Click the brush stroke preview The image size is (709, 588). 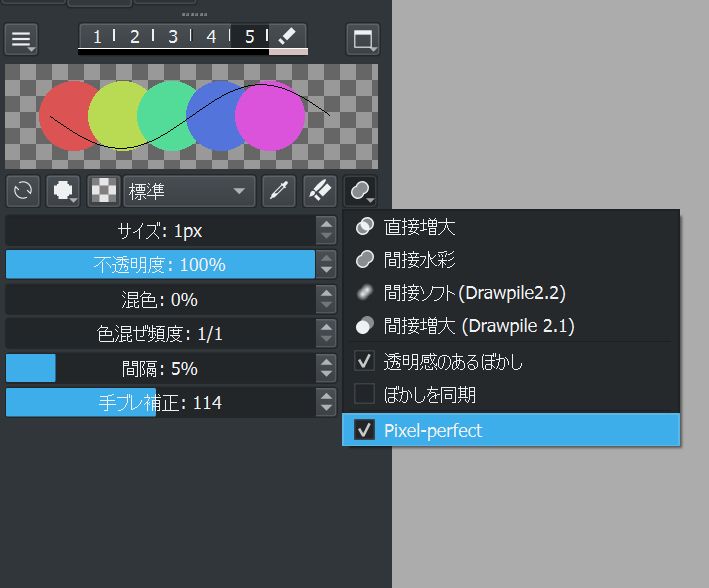tap(191, 116)
